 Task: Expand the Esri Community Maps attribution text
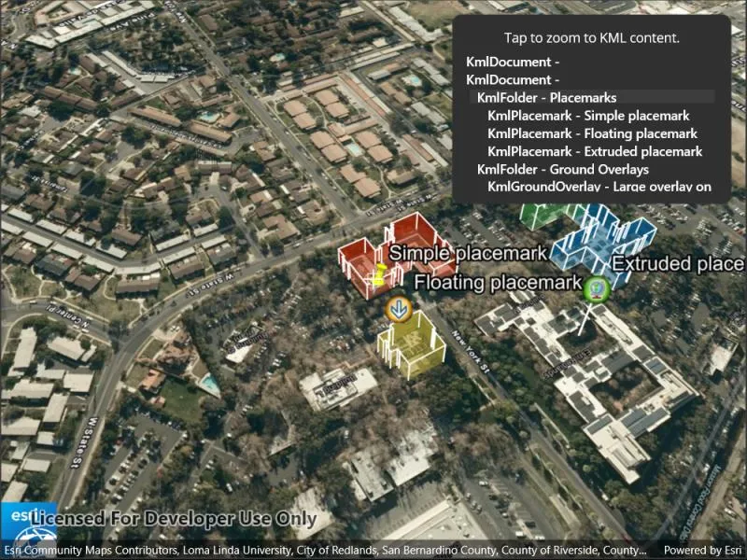point(325,551)
